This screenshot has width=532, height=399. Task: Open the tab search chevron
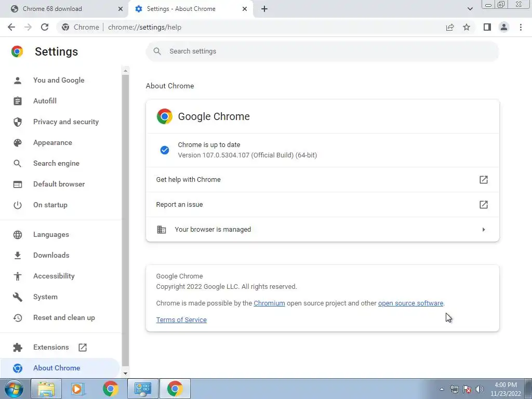pos(470,9)
